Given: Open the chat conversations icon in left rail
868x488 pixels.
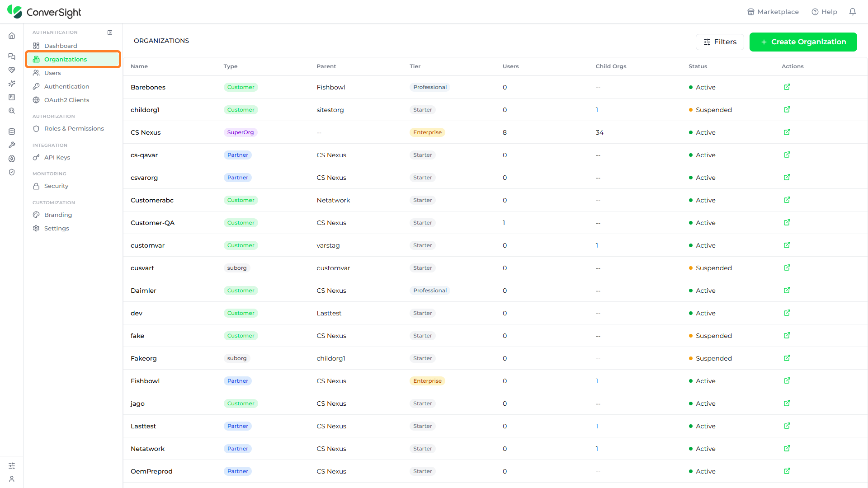Looking at the screenshot, I should pos(12,56).
